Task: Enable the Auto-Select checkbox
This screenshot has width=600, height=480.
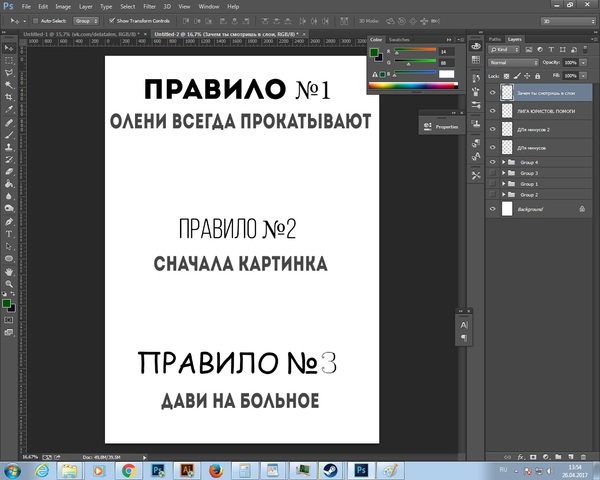Action: click(36, 21)
